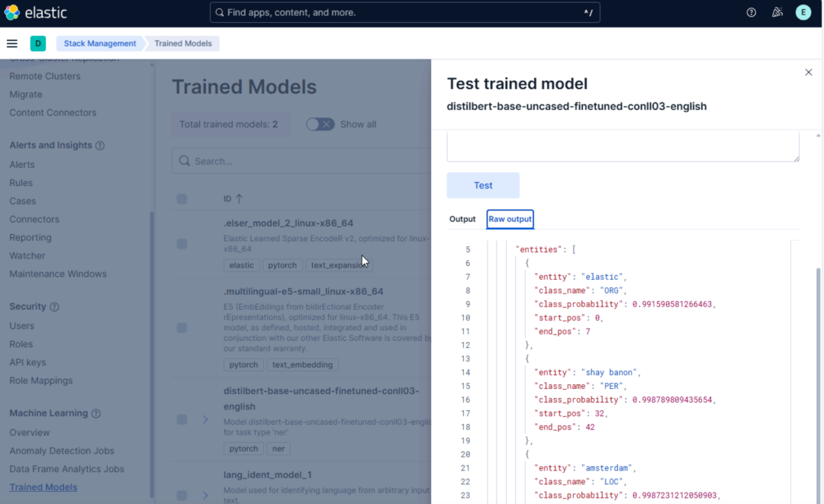
Task: Click .elser_model_2_linux-x86_64 model name
Action: click(x=288, y=223)
